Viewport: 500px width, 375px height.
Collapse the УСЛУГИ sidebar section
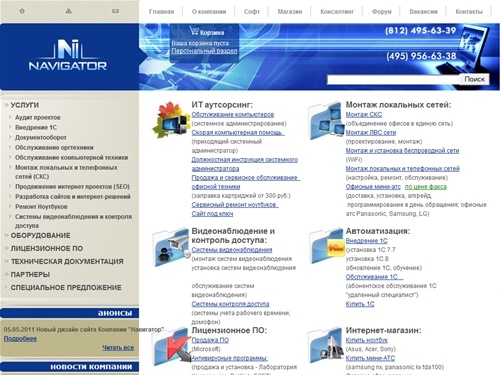(x=25, y=105)
